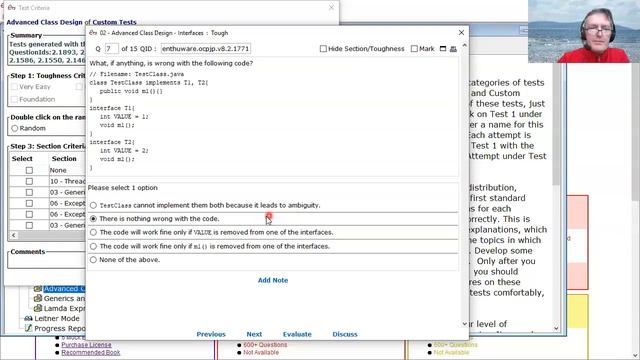The image size is (640, 360).
Task: Click the 'Select' column header in section table
Action: (x=22, y=159)
